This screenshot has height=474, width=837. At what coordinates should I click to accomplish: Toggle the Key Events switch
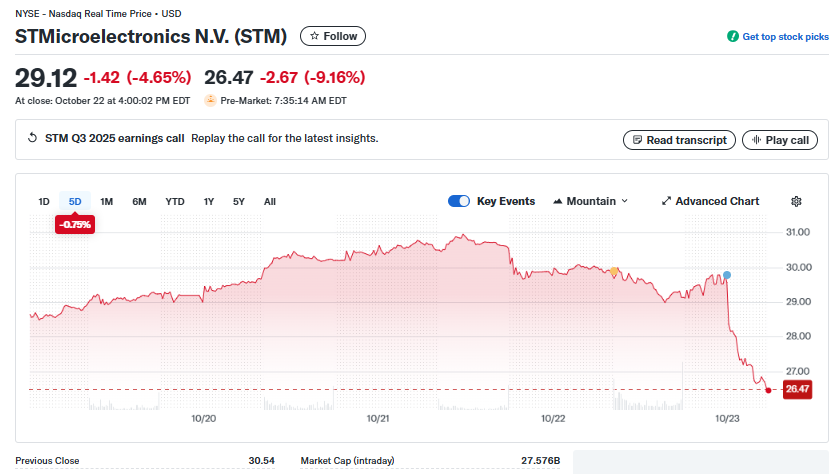tap(459, 201)
